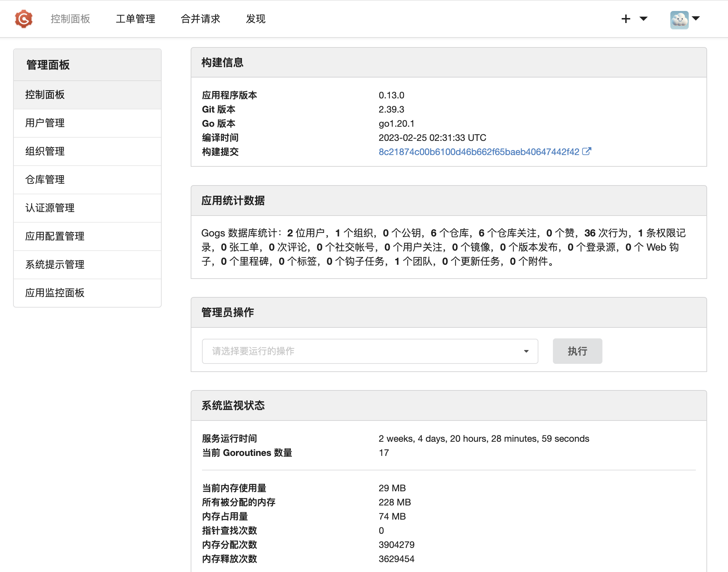Screen dimensions: 728x572
Task: Click the user avatar image
Action: (x=679, y=19)
